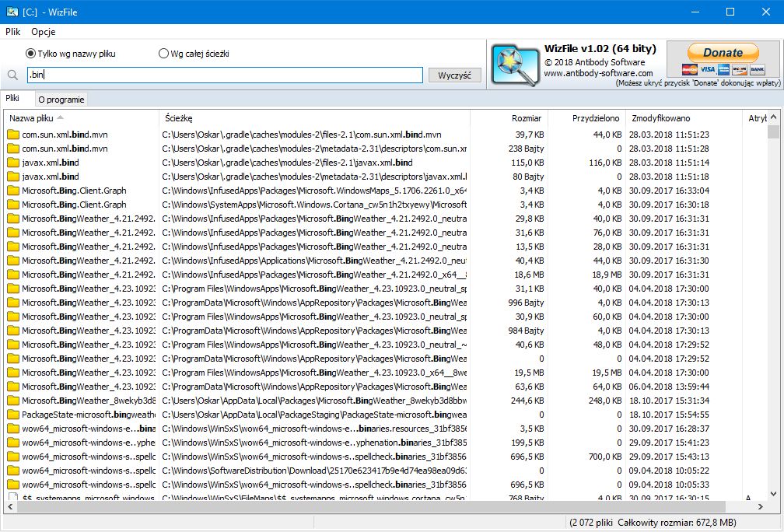Click modified date '06.04.2018 13:59:44'
This screenshot has height=532, width=784.
point(669,387)
